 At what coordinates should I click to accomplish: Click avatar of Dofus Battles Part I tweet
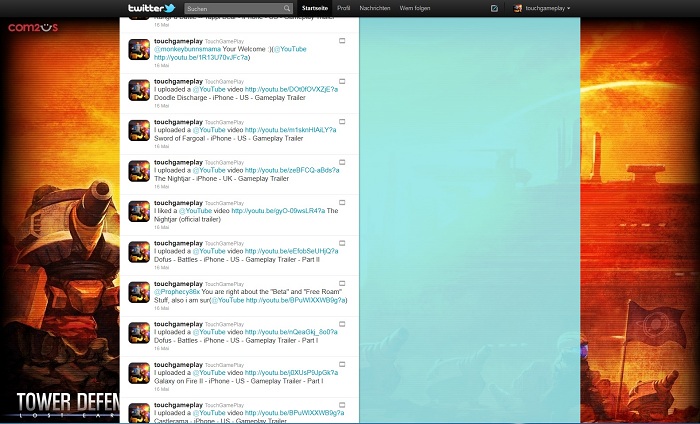tap(139, 333)
